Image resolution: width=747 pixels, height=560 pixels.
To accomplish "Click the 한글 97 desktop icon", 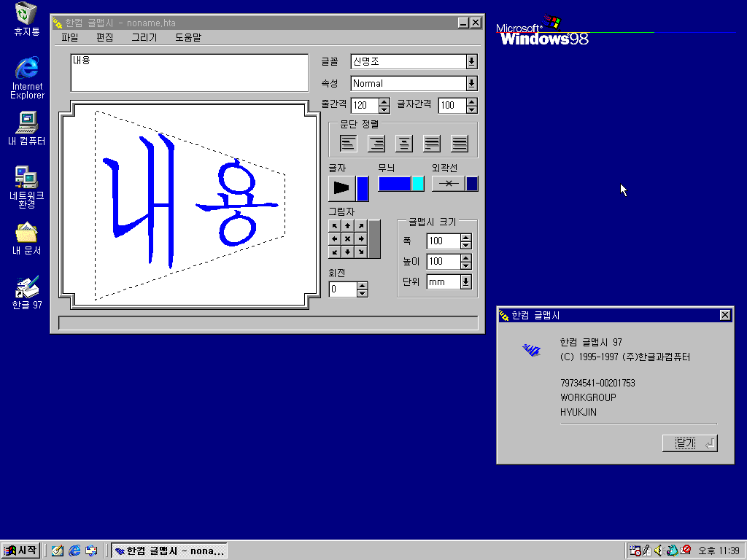I will click(x=27, y=293).
